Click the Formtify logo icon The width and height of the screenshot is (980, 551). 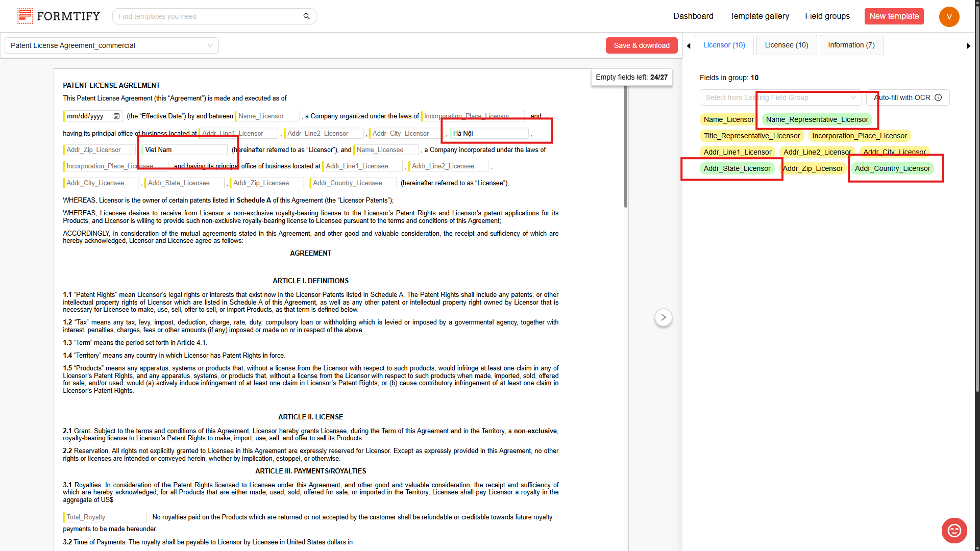point(25,16)
